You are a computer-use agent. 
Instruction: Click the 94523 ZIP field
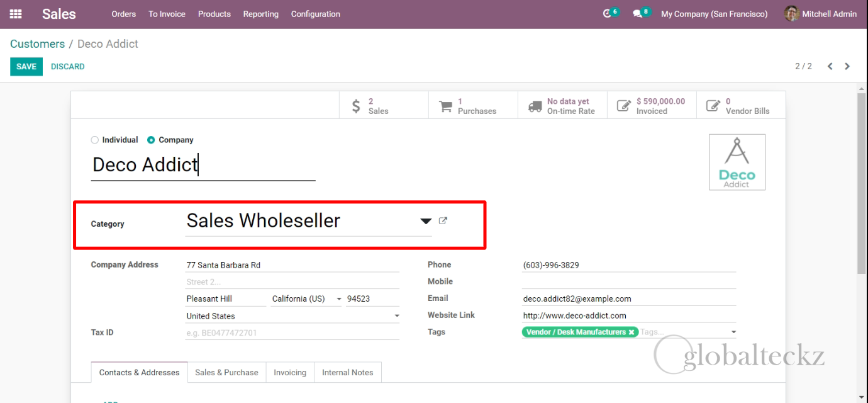(372, 299)
